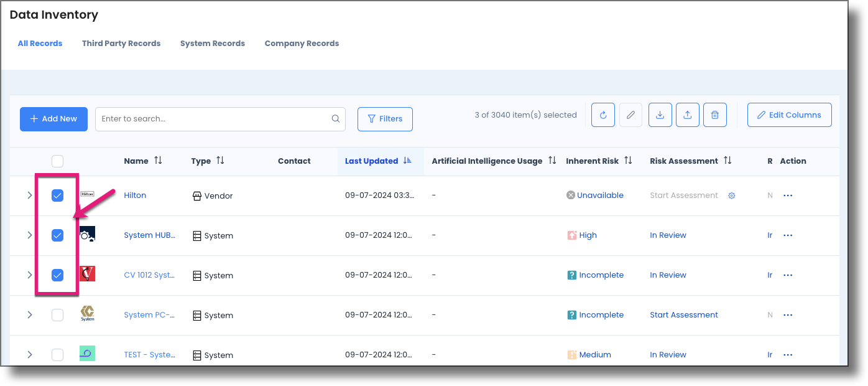The image size is (868, 386).
Task: Click the Edit Columns button
Action: point(789,115)
